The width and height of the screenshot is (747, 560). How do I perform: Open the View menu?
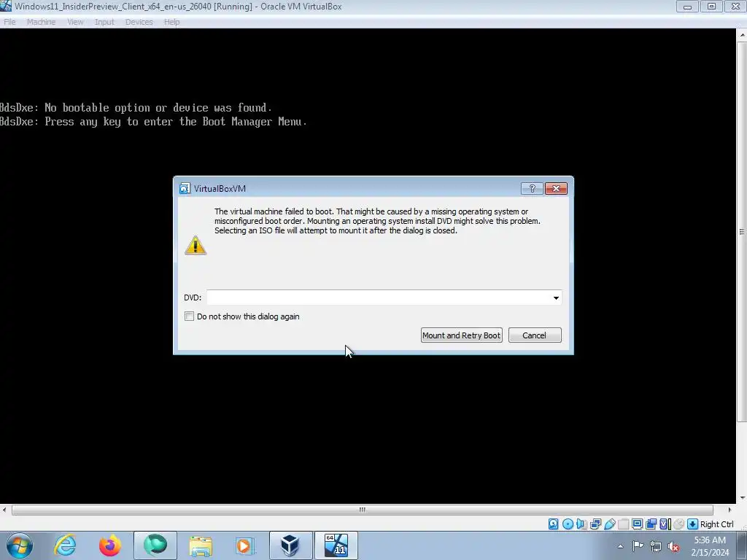pos(75,22)
